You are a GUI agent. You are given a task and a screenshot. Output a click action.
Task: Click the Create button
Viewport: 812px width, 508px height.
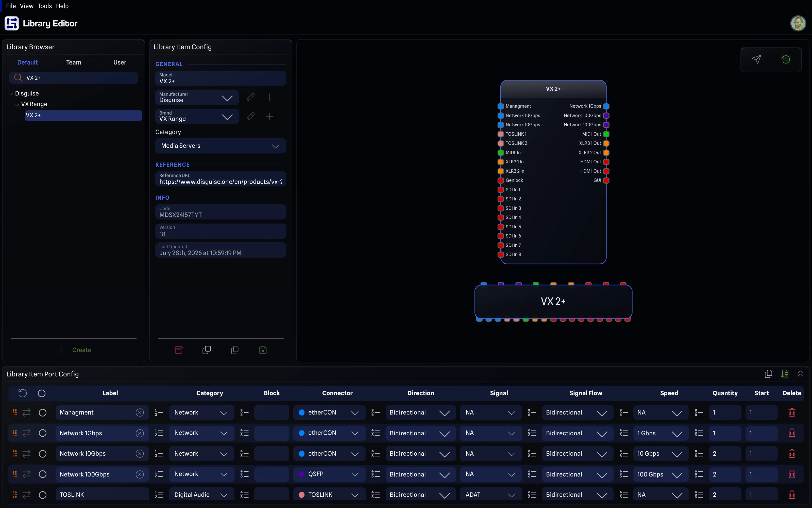coord(74,350)
